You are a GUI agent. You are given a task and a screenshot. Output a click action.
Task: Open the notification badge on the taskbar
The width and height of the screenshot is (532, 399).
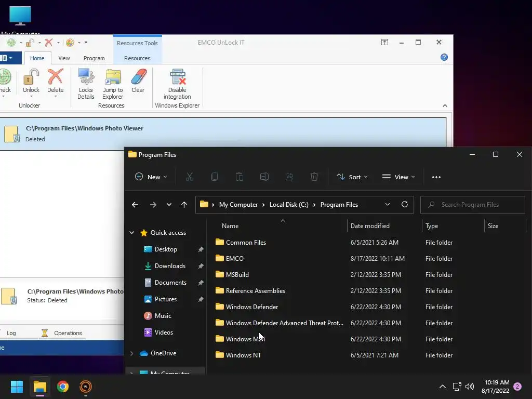click(x=517, y=387)
